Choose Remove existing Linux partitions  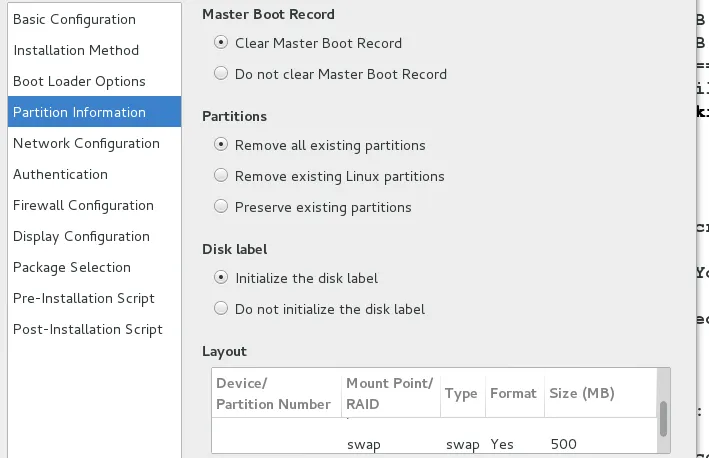tap(221, 176)
